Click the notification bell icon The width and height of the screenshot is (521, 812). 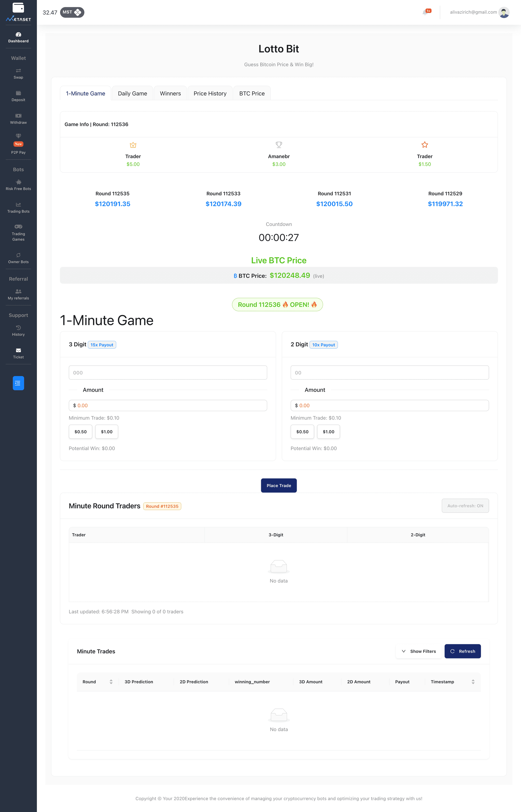pyautogui.click(x=425, y=12)
